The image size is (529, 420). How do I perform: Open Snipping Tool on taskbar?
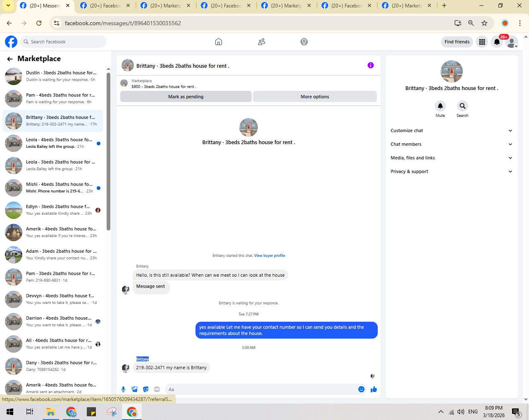pos(112,412)
